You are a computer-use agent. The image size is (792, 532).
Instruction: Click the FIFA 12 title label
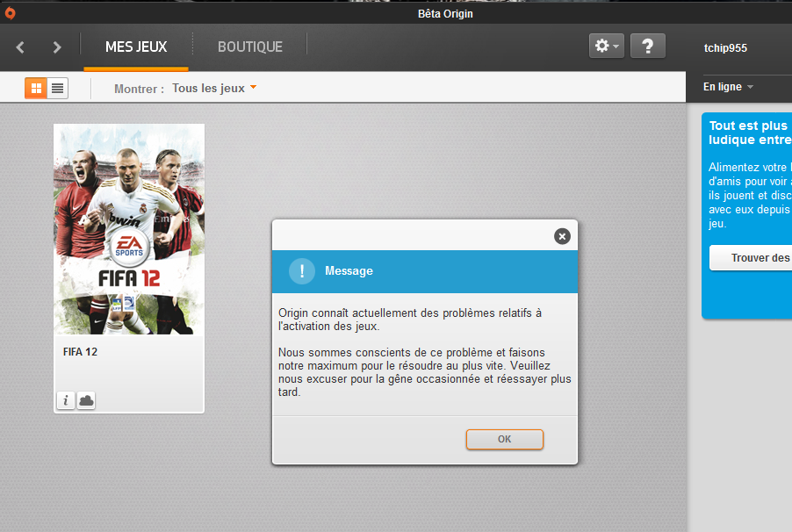pos(81,352)
